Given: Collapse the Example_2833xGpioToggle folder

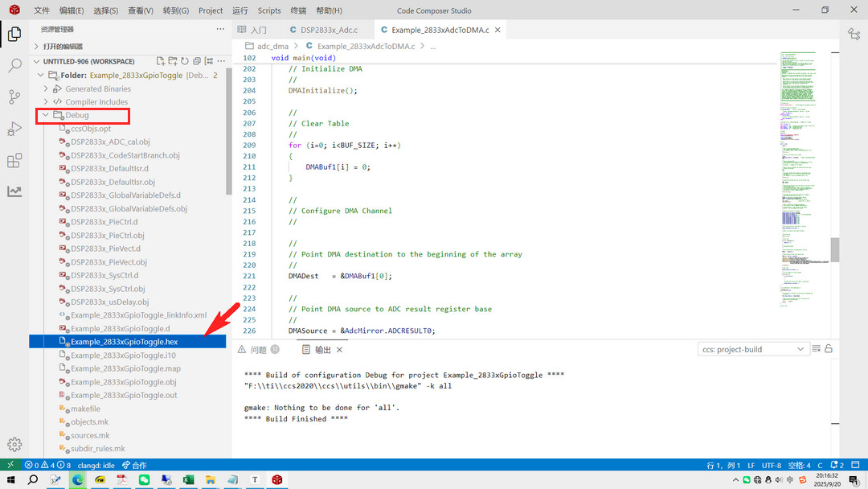Looking at the screenshot, I should (41, 76).
